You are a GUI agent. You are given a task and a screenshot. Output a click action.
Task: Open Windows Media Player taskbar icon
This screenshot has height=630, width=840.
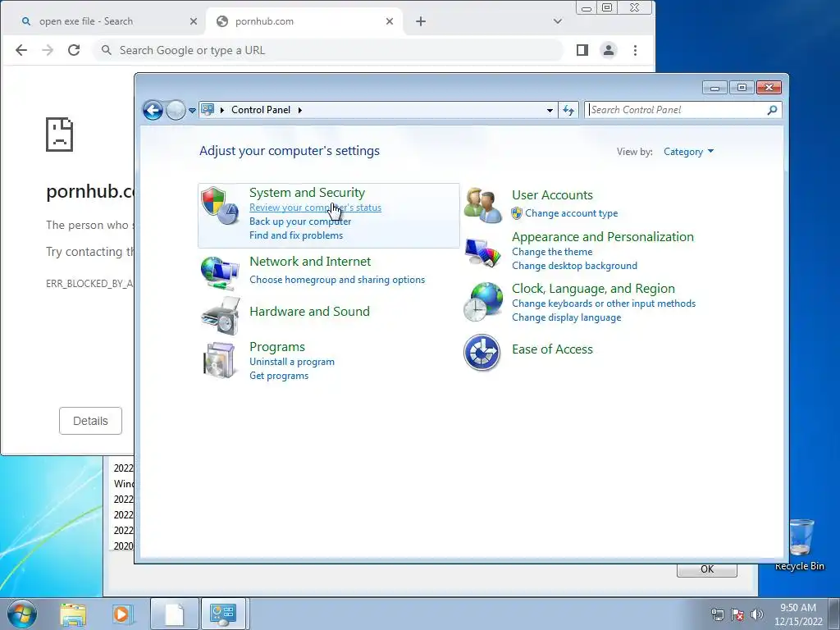tap(122, 614)
